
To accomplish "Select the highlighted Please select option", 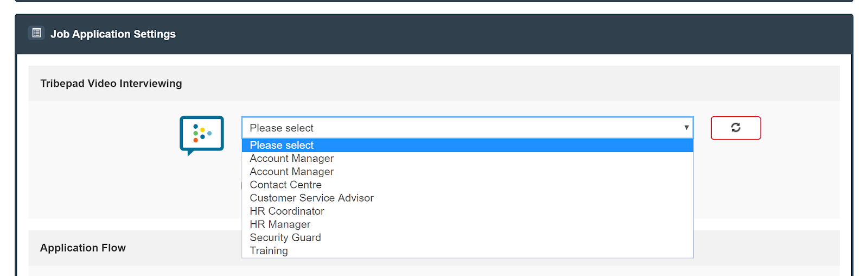I will click(467, 145).
